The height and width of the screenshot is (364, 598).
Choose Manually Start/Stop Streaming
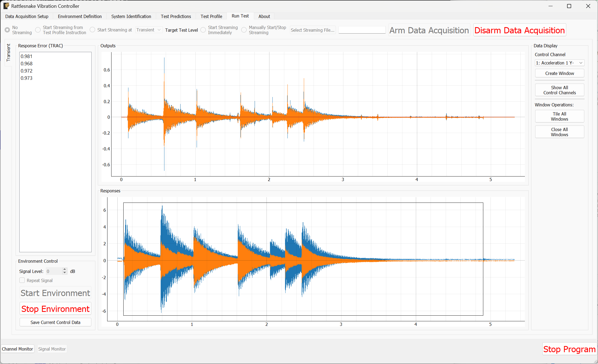(x=244, y=30)
